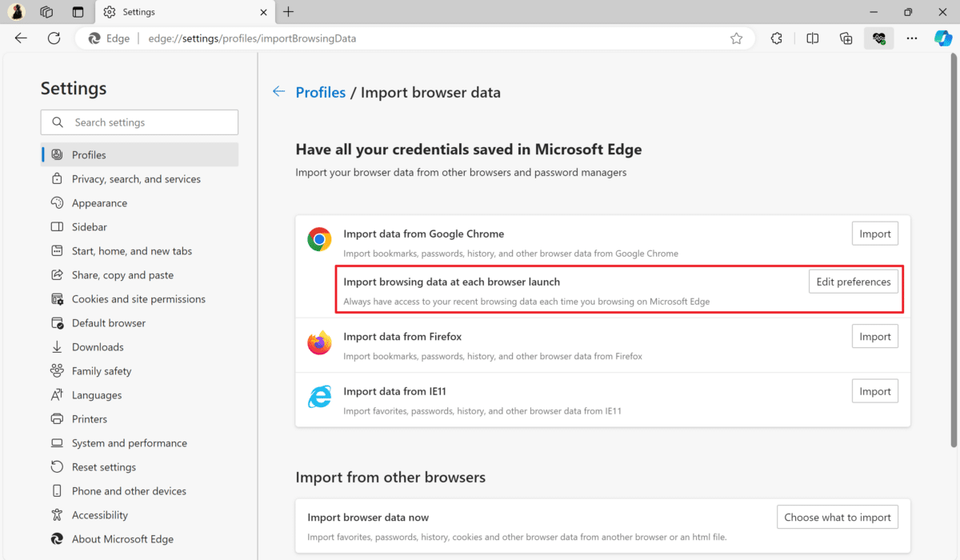The width and height of the screenshot is (960, 560).
Task: Refresh the current page
Action: point(54,38)
